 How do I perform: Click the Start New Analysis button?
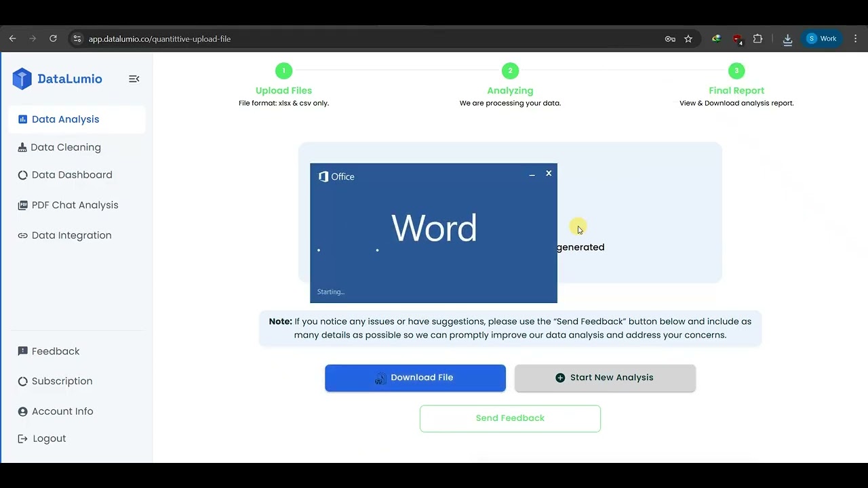tap(605, 378)
